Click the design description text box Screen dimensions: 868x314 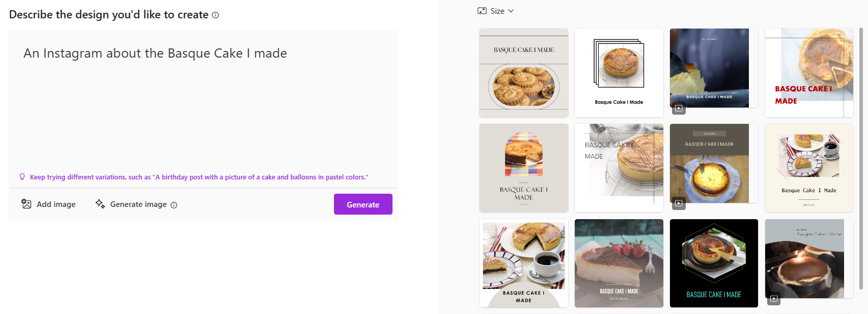tap(203, 102)
